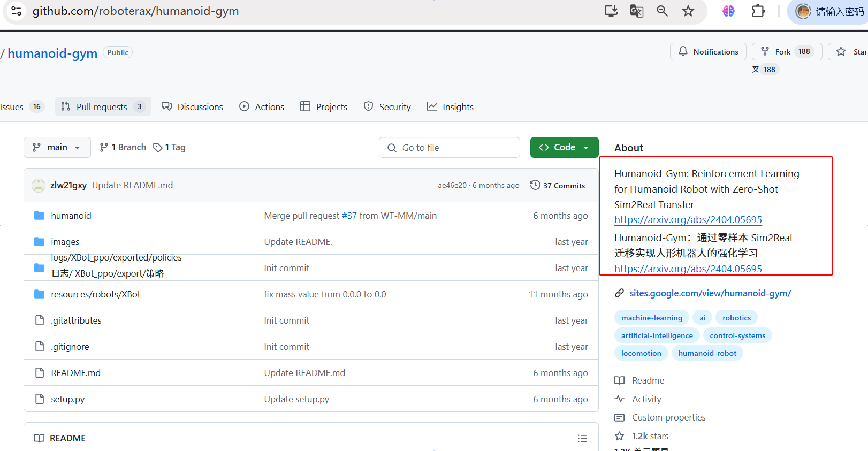This screenshot has width=868, height=451.
Task: View the 1.2k stars link
Action: (x=642, y=436)
